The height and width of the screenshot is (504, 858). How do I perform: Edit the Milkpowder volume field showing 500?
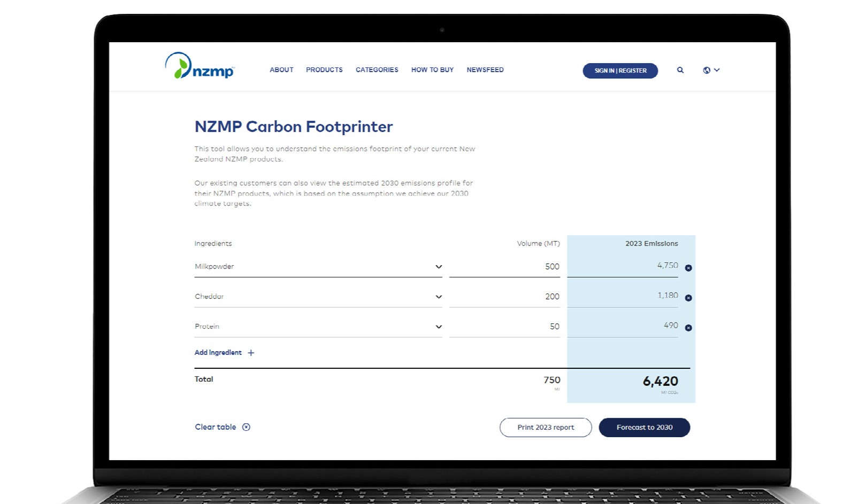tap(505, 267)
